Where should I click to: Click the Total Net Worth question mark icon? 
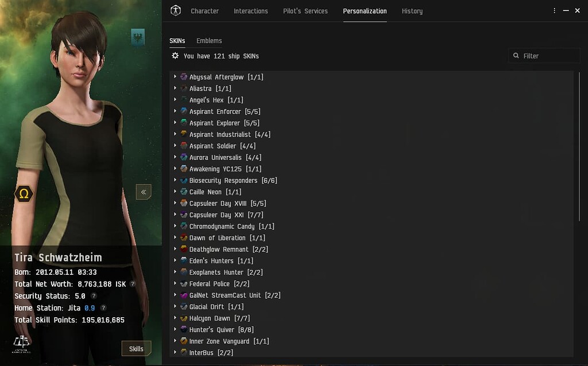133,284
